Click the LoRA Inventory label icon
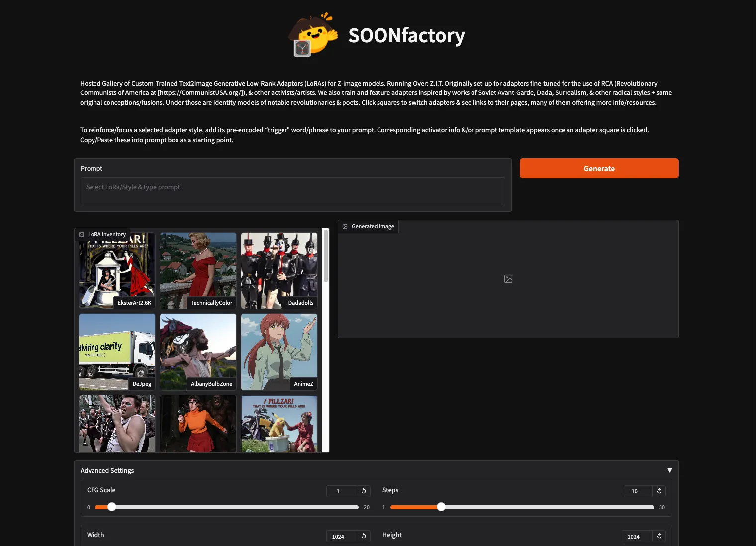Screen dimensions: 756x546 (82, 234)
